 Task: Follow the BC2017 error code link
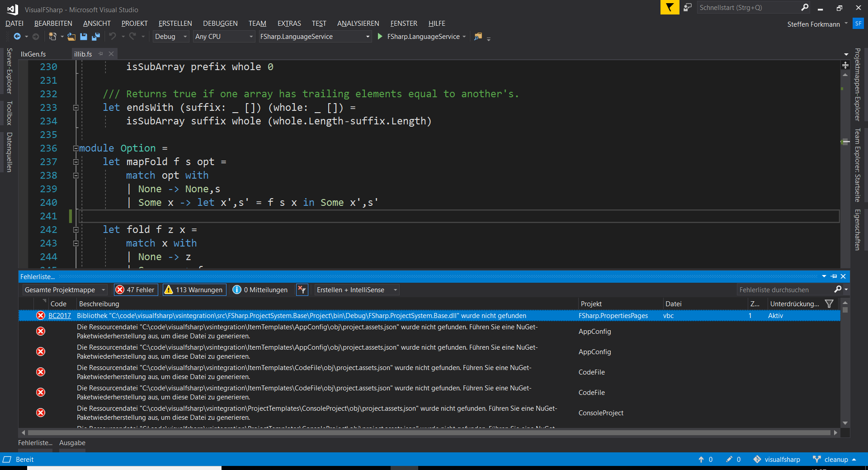point(59,315)
